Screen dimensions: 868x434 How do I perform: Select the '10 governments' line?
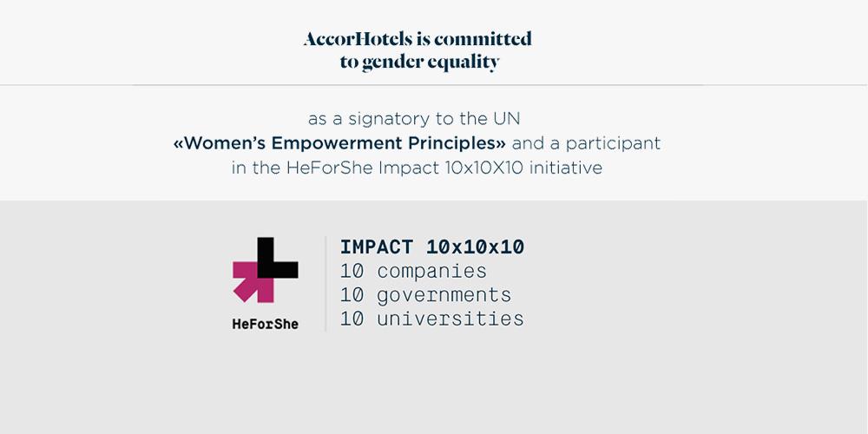click(425, 295)
